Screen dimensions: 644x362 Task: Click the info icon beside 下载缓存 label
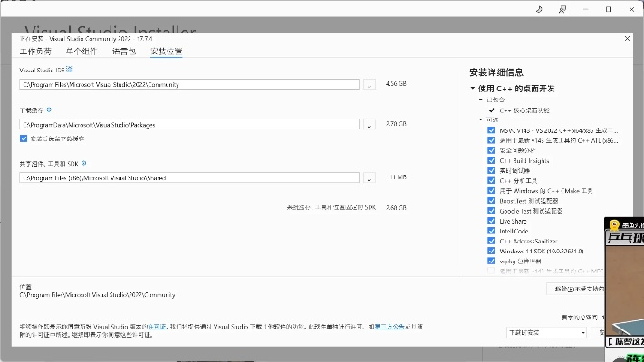pos(49,110)
